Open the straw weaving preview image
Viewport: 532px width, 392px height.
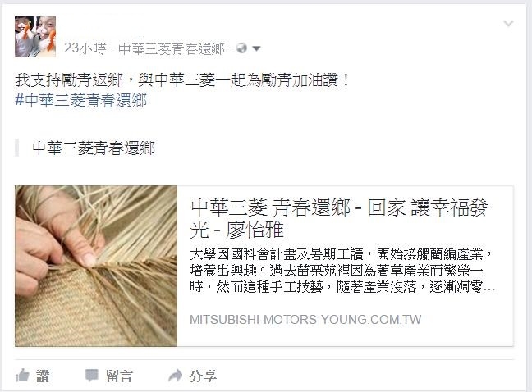click(96, 266)
